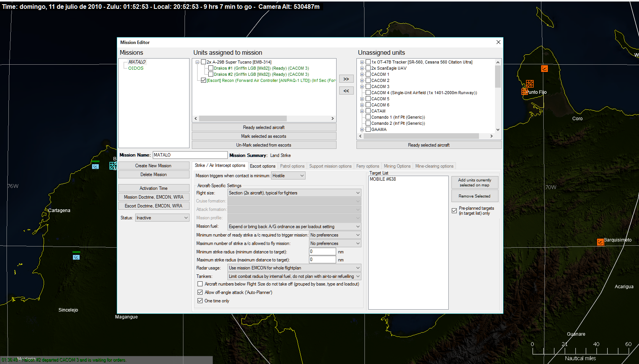This screenshot has height=364, width=639.
Task: Expand the CACOM 3 node
Action: pos(362,87)
